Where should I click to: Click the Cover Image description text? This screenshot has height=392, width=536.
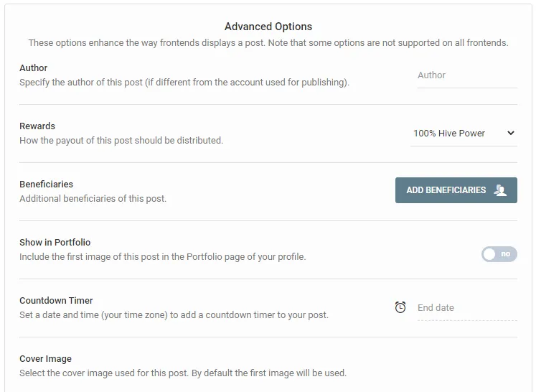point(183,373)
